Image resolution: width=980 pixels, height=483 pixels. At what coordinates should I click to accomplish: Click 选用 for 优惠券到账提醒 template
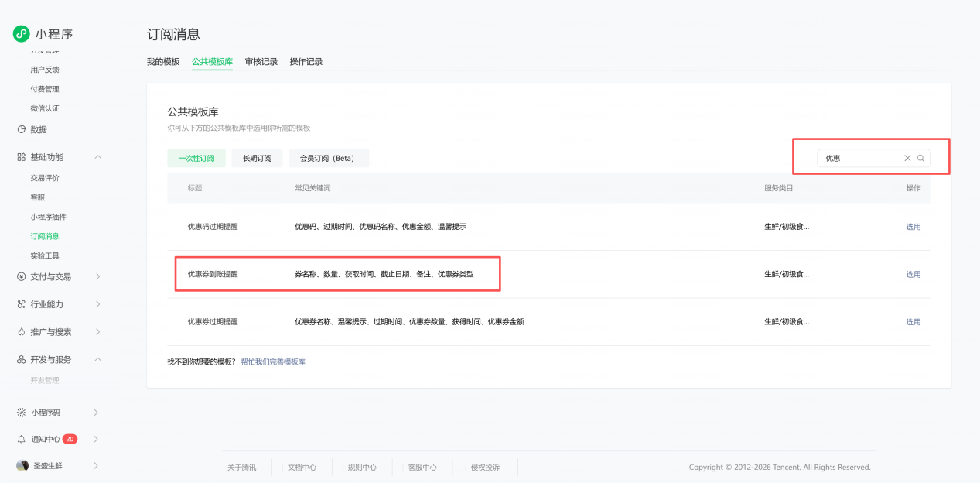[x=913, y=274]
